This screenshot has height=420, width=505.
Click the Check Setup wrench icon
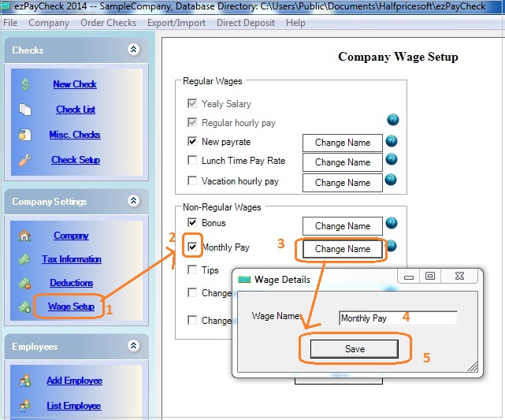pos(25,160)
